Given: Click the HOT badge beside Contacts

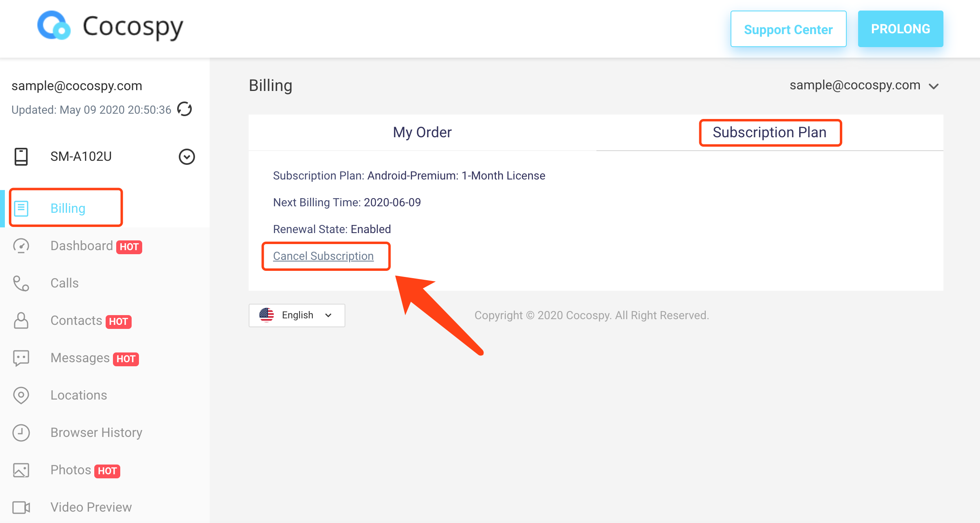Looking at the screenshot, I should point(119,322).
